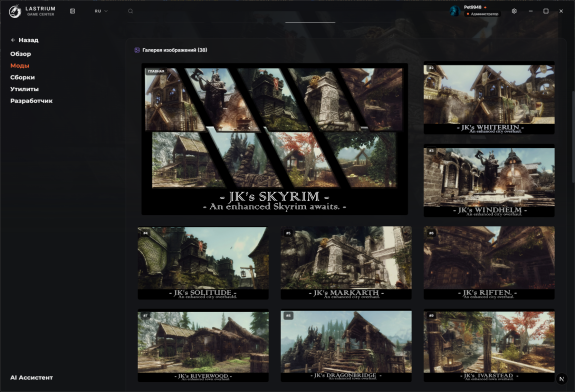The image size is (575, 392).
Task: Open settings gear in title bar
Action: coord(514,11)
